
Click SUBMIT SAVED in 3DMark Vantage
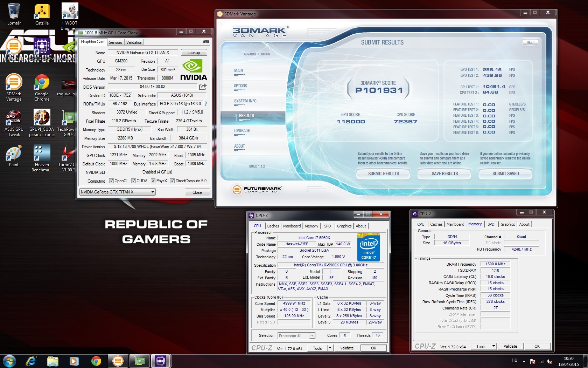506,174
